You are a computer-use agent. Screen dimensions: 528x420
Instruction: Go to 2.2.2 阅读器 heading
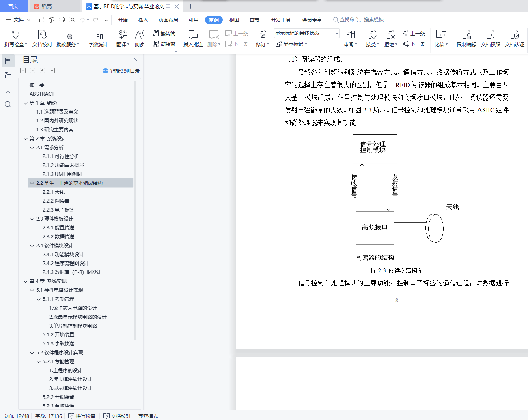56,201
